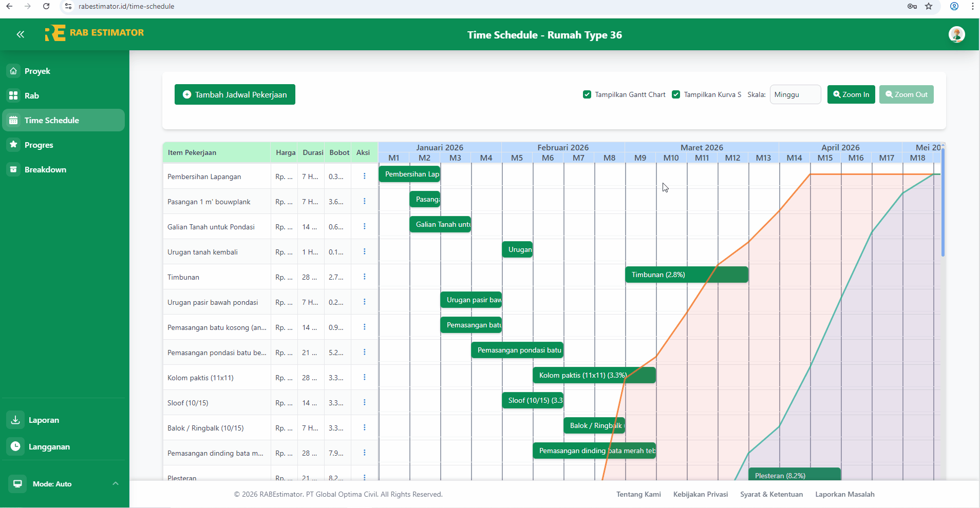Go to Progres in sidebar
Screen dimensions: 980x508
click(39, 145)
